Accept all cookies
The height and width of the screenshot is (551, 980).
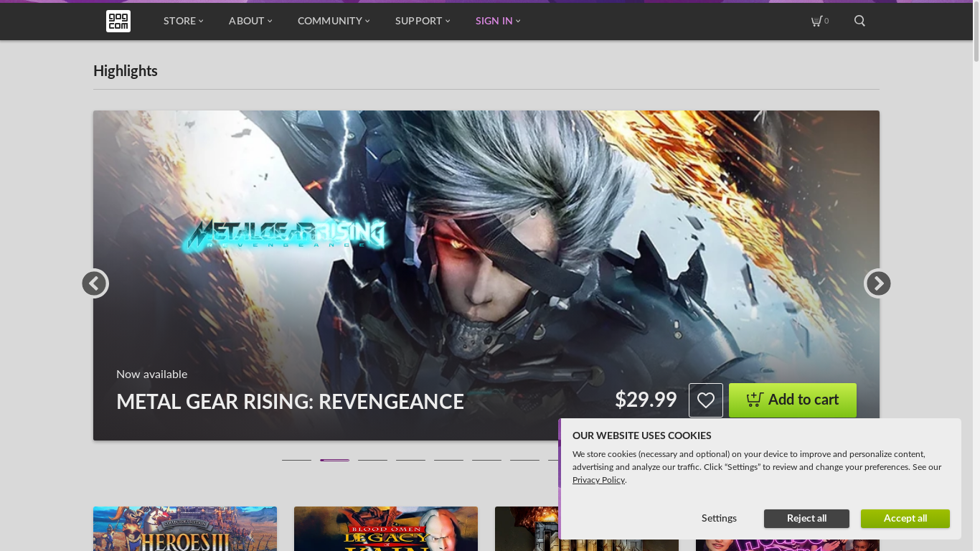tap(905, 519)
